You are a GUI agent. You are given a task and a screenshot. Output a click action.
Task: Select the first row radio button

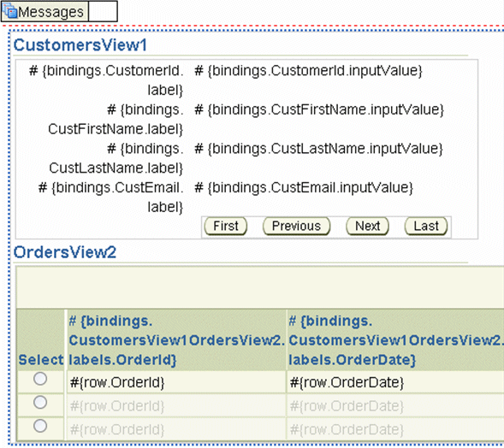40,379
